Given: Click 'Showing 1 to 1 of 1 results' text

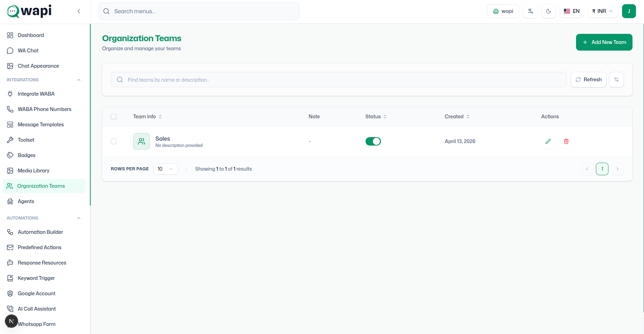Looking at the screenshot, I should (223, 169).
